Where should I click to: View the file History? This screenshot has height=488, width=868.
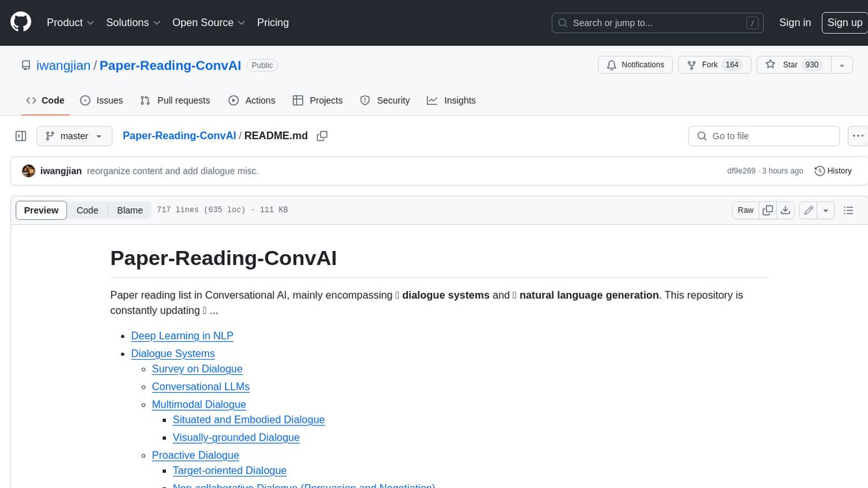833,171
